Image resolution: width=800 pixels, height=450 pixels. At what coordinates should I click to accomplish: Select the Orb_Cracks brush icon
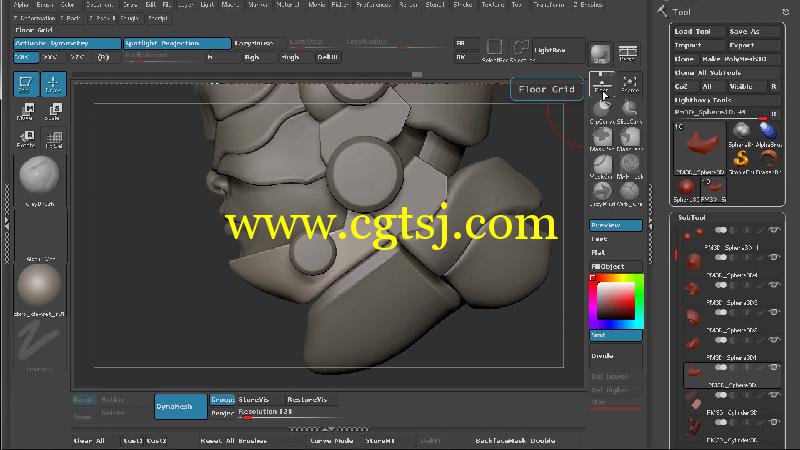click(x=630, y=193)
